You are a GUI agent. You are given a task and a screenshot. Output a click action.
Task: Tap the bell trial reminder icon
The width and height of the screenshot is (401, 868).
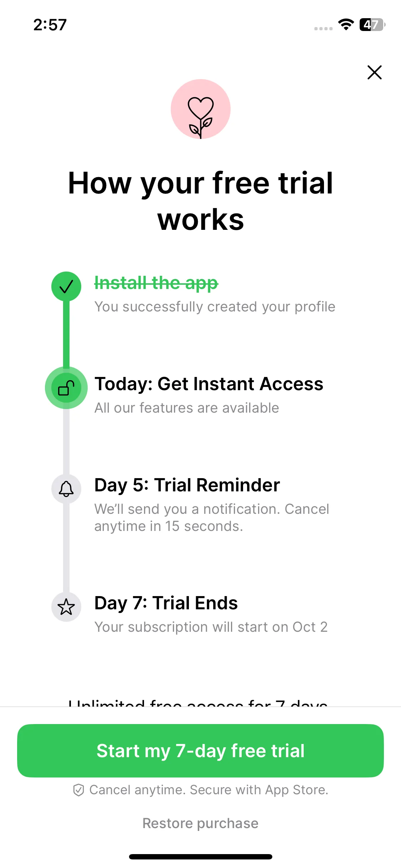(x=66, y=489)
